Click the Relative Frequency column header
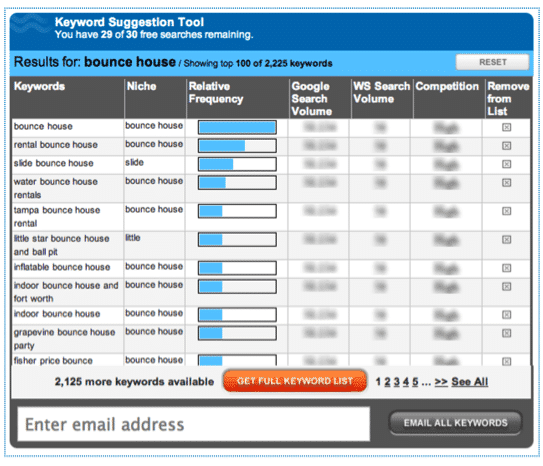 (216, 92)
